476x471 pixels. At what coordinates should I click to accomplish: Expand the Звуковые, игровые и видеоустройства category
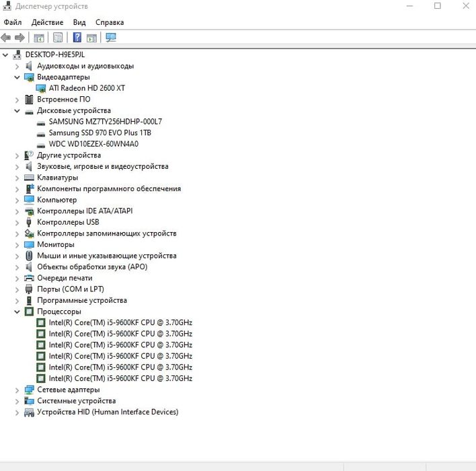tap(17, 167)
